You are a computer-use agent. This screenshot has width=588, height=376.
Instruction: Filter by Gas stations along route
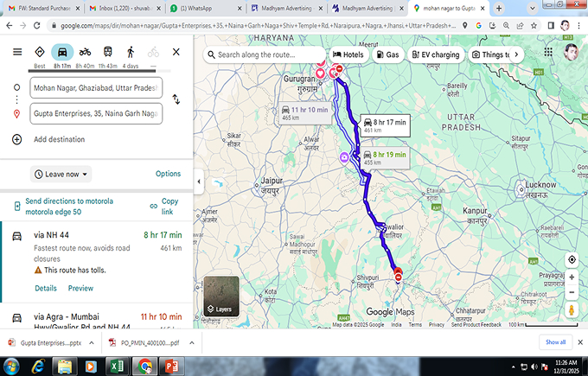(x=387, y=54)
